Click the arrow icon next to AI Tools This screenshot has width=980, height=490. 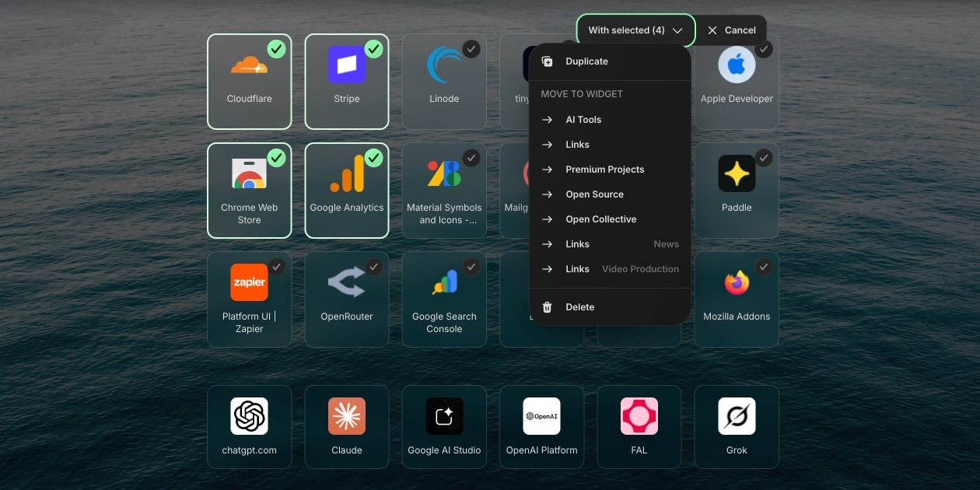pos(548,120)
